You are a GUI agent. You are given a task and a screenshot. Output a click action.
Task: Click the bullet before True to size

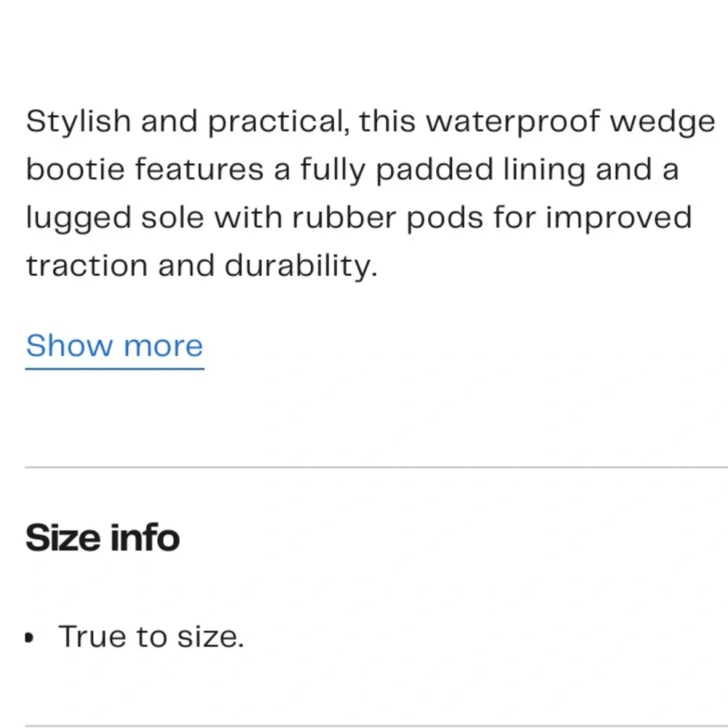point(29,638)
